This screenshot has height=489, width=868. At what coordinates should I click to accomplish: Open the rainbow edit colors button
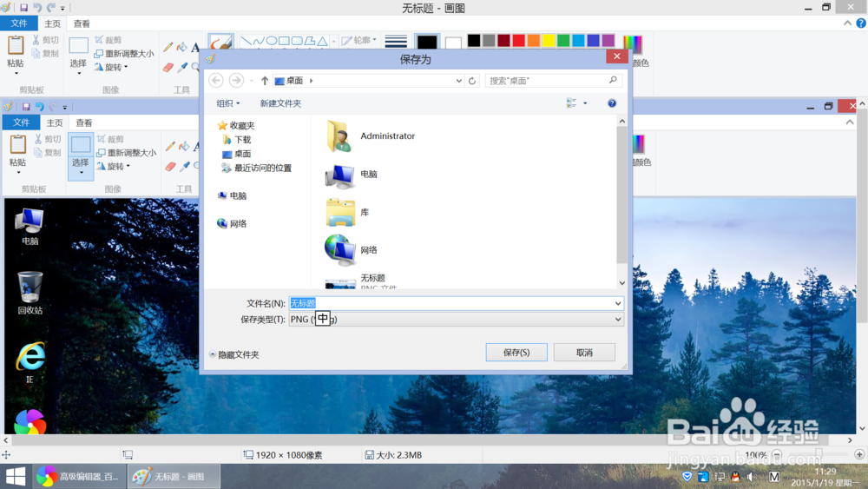[633, 43]
